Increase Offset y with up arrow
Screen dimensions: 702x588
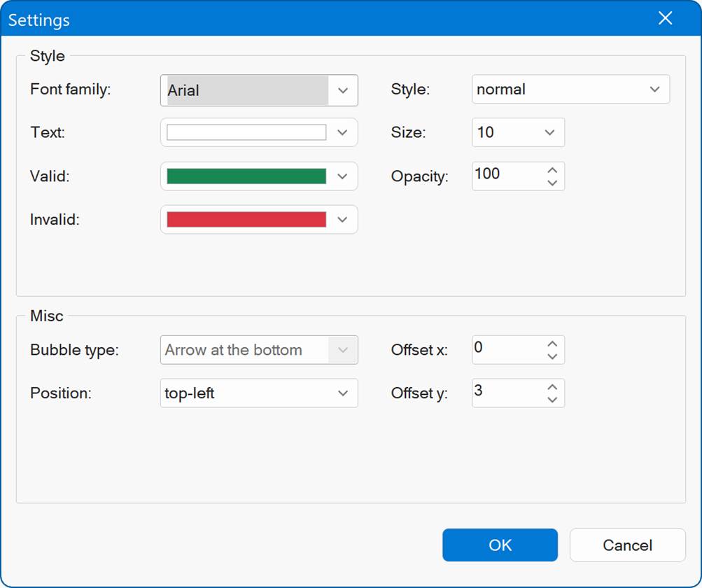552,387
